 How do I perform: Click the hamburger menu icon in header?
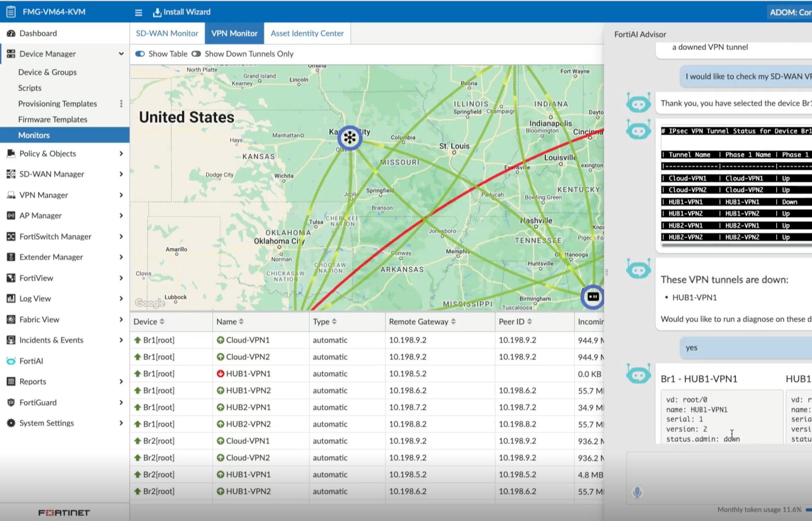(x=138, y=13)
